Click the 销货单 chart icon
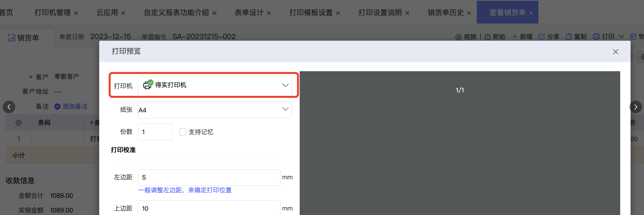The image size is (644, 215). pos(12,38)
